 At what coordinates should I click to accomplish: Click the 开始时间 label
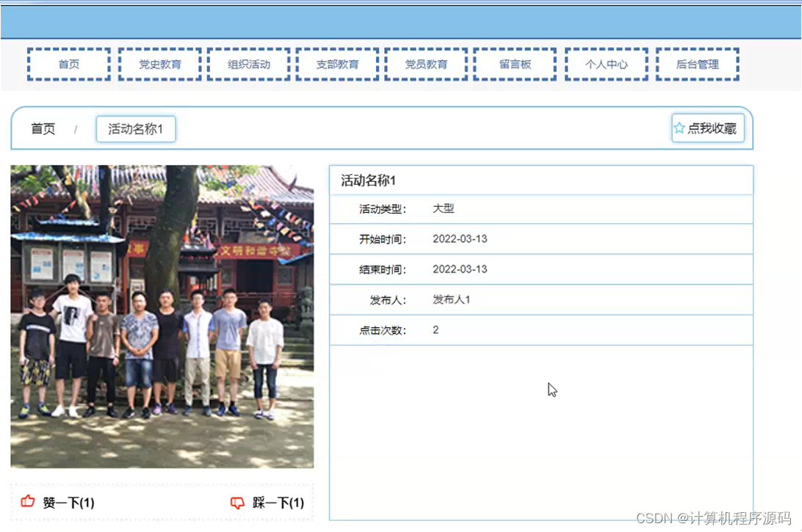point(382,239)
